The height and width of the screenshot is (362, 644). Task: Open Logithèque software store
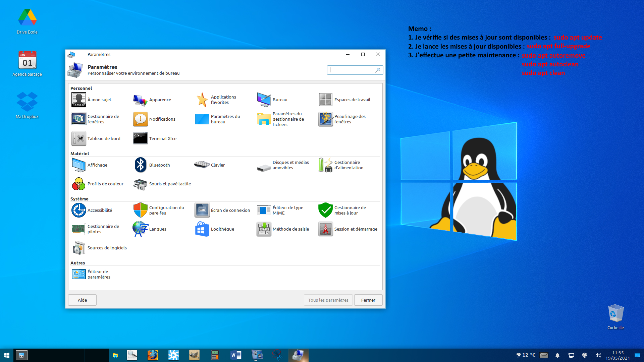click(215, 229)
